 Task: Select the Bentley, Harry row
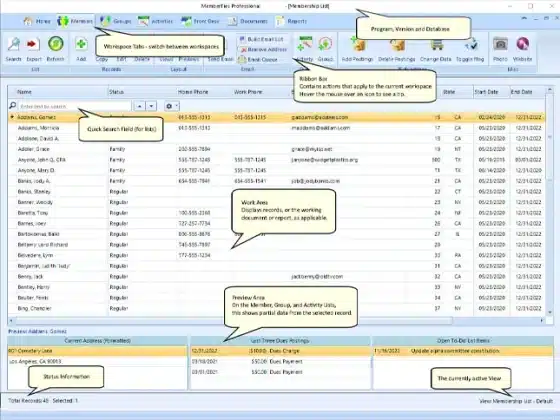[276, 287]
